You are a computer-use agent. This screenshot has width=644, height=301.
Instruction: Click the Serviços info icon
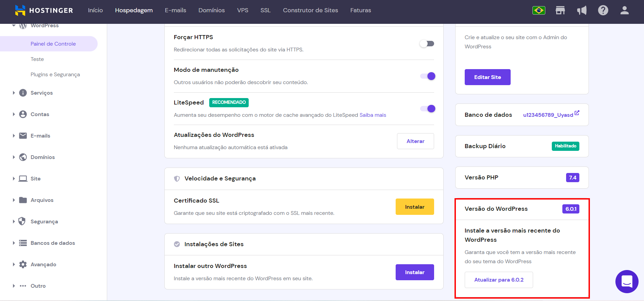23,93
